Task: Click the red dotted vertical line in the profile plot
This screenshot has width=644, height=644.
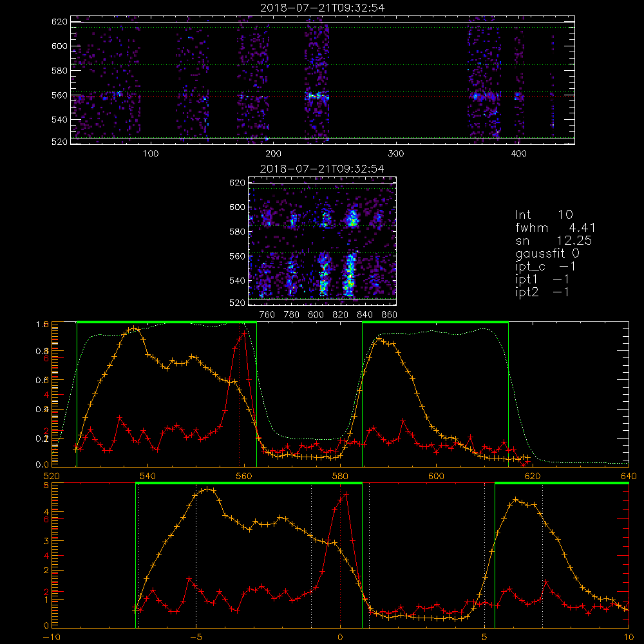Action: tap(240, 394)
